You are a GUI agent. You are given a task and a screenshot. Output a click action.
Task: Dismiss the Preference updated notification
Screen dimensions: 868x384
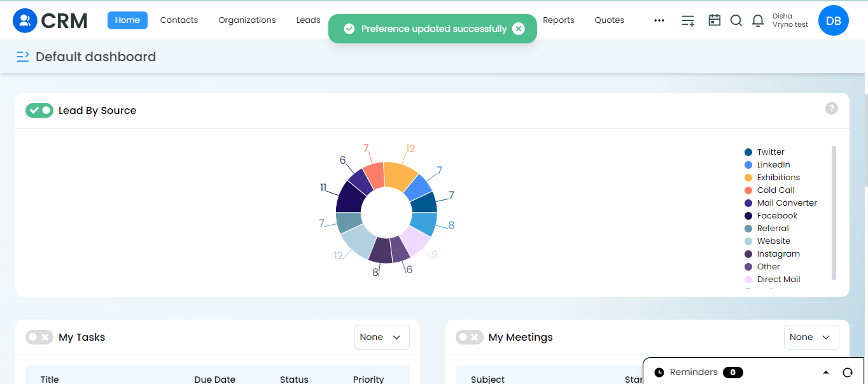(x=519, y=29)
